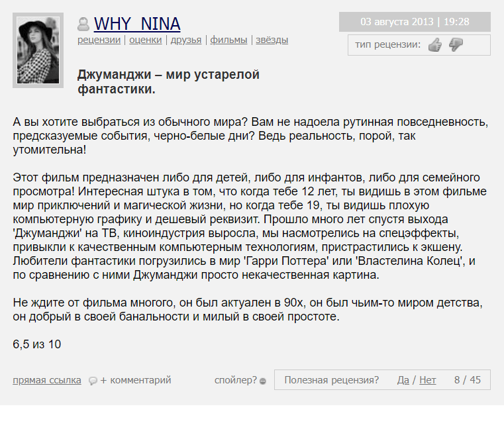Click the спойлер? label
The height and width of the screenshot is (441, 504).
236,380
